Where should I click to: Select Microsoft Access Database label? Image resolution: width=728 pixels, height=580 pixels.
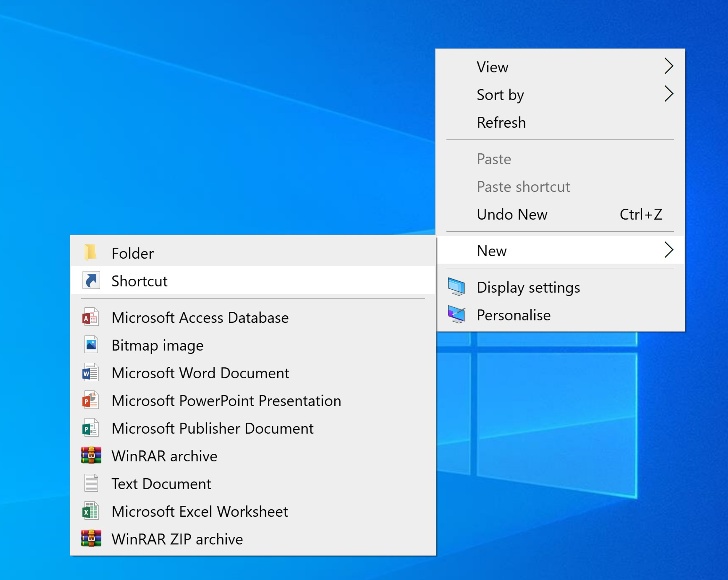point(200,318)
